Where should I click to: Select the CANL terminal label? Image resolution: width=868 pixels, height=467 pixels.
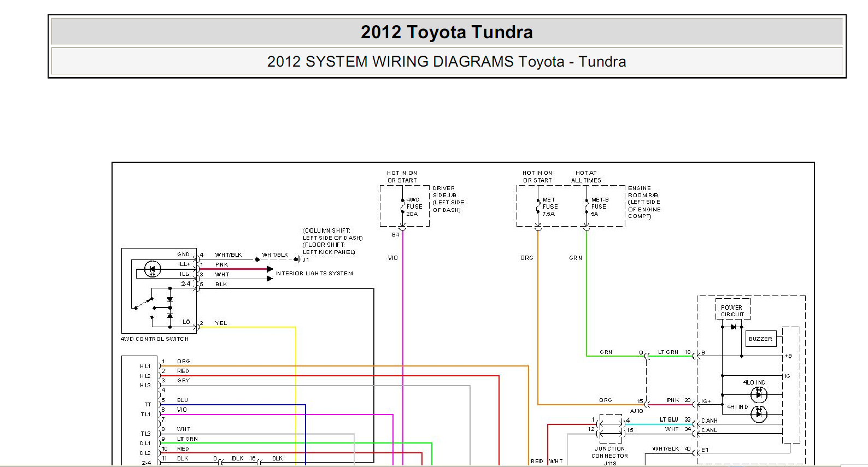point(709,430)
